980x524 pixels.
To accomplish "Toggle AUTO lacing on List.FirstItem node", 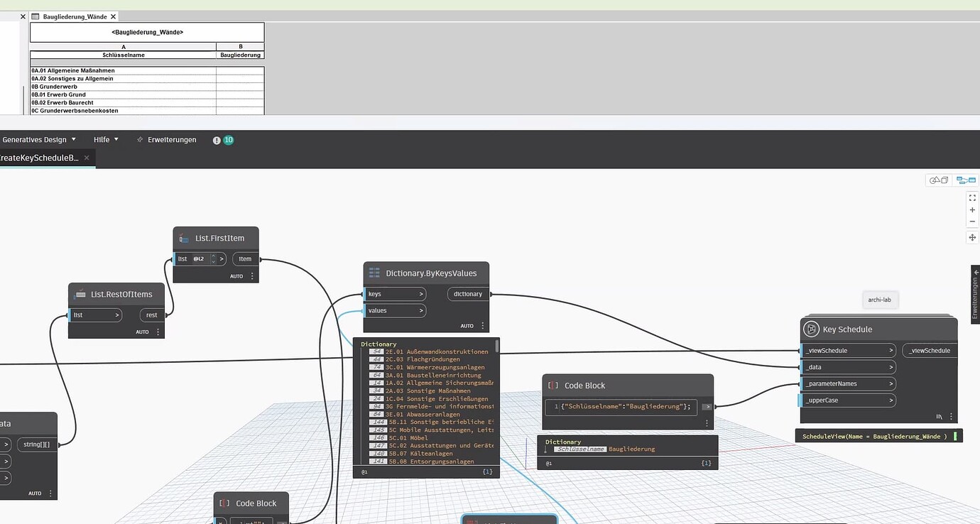I will (235, 275).
